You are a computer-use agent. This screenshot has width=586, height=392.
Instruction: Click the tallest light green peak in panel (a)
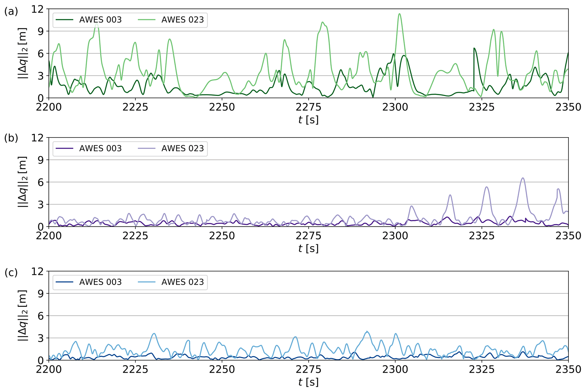[x=399, y=14]
